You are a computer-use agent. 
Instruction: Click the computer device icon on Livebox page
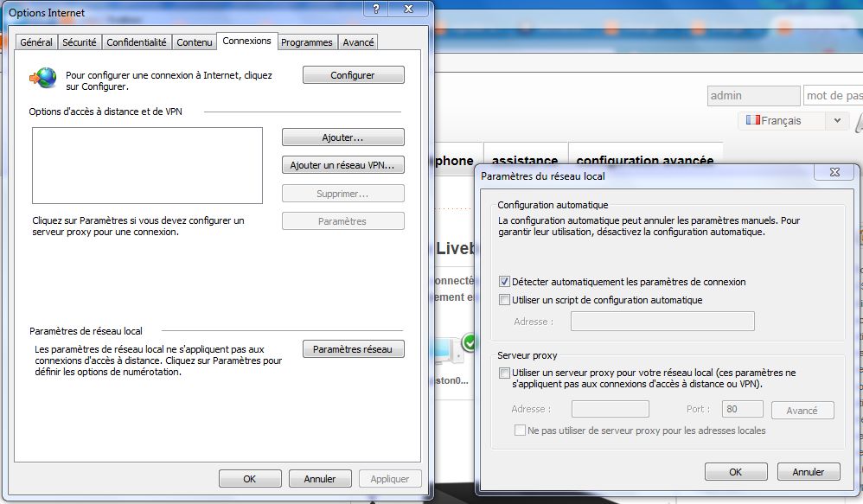click(x=447, y=352)
